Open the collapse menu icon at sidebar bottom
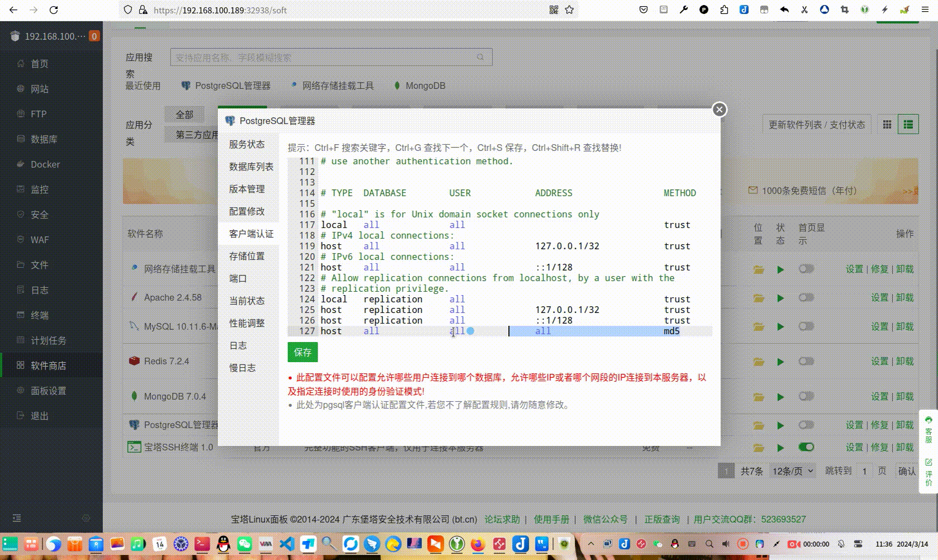 [17, 518]
